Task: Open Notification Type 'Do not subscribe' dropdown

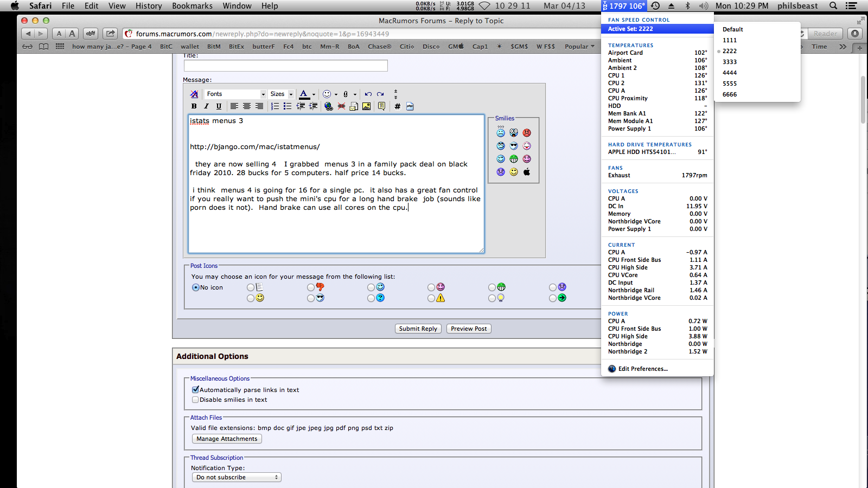Action: tap(237, 477)
